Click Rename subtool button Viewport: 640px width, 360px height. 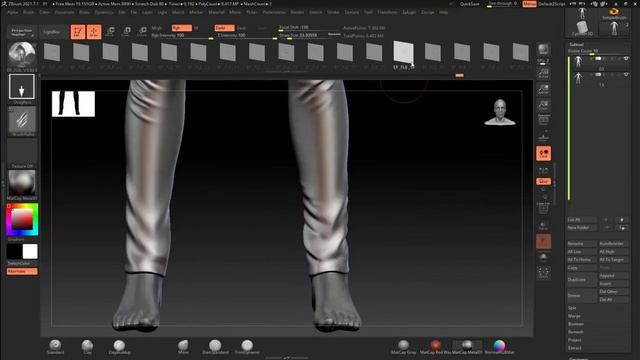pos(582,244)
